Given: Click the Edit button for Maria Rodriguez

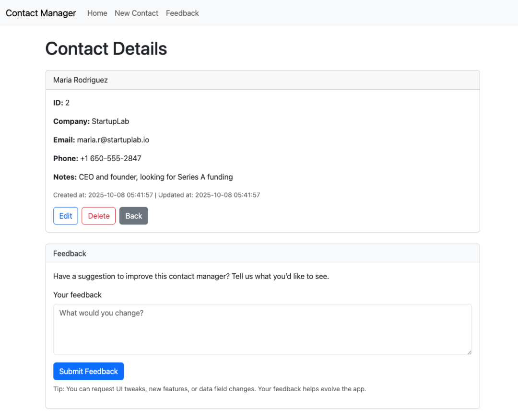Looking at the screenshot, I should [x=65, y=216].
